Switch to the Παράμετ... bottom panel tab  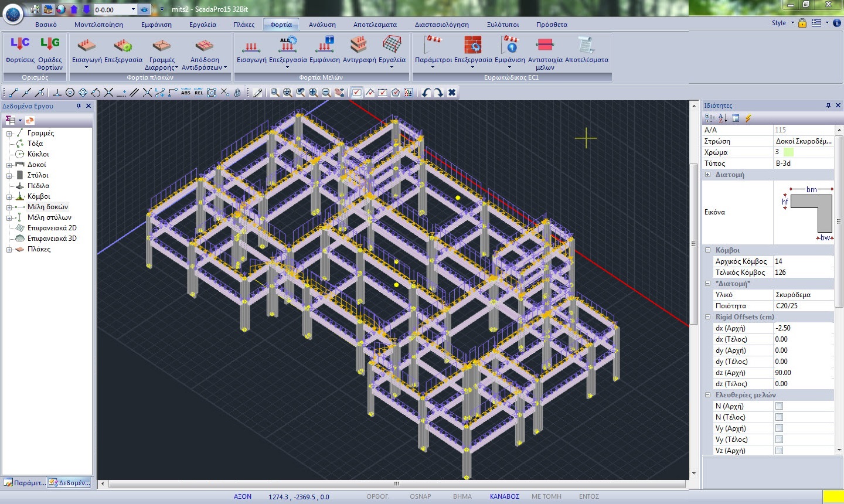tap(25, 483)
